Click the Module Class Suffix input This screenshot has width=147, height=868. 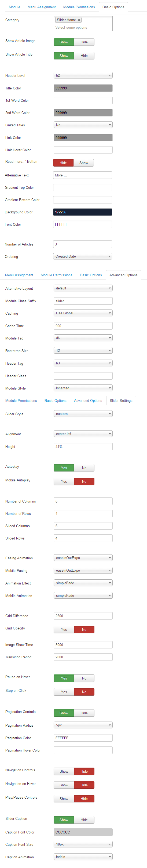(x=83, y=301)
